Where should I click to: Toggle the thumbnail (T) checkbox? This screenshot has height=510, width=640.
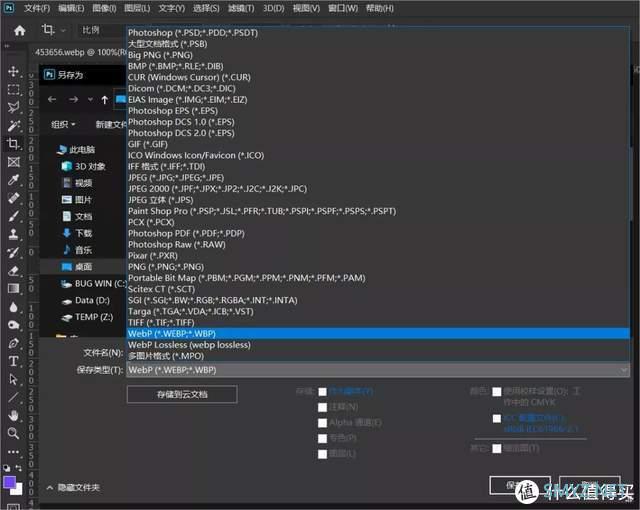[x=497, y=448]
